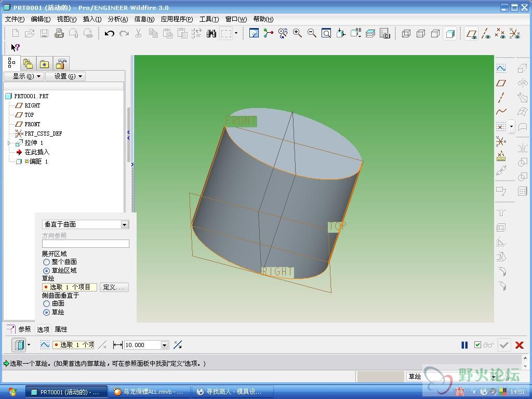
Task: Toggle datum points display
Action: coord(500,34)
